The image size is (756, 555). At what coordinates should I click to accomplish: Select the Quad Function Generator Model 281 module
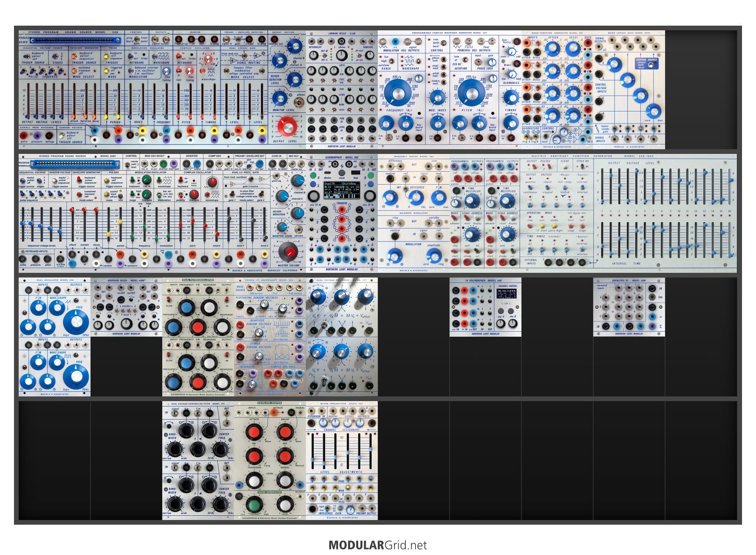click(x=557, y=90)
